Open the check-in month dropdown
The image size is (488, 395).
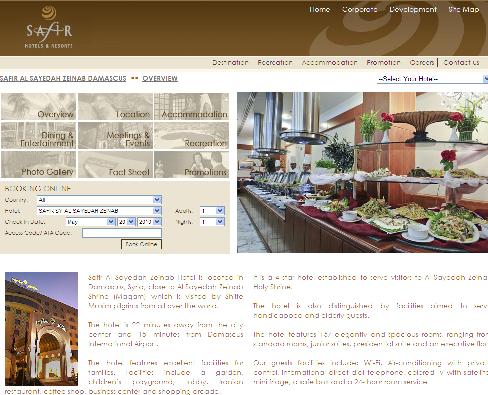click(90, 222)
